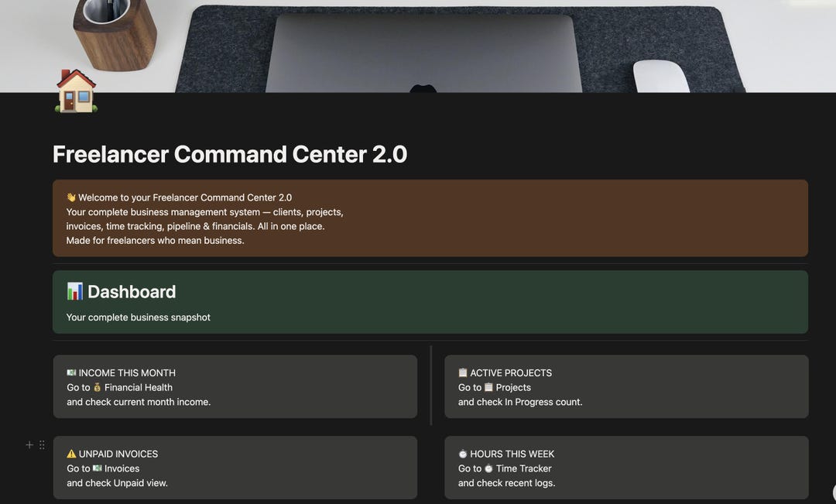The width and height of the screenshot is (836, 504).
Task: Click the clipboard icon beside ACTIVE PROJECTS
Action: 463,373
